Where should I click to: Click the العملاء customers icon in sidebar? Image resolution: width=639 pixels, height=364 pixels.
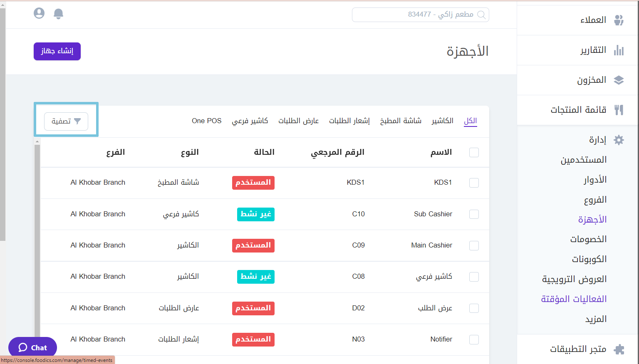point(619,20)
